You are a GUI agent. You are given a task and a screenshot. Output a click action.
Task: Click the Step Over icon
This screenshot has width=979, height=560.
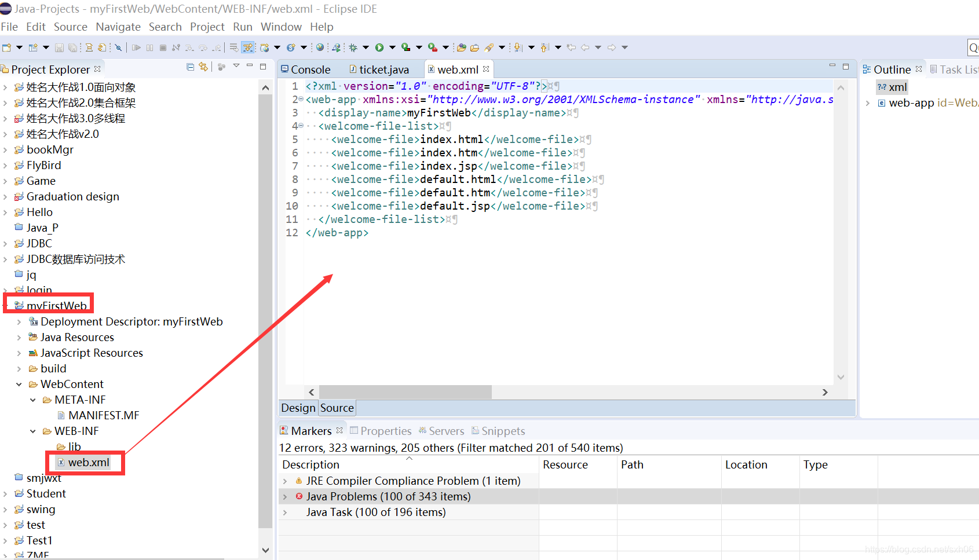pyautogui.click(x=203, y=47)
